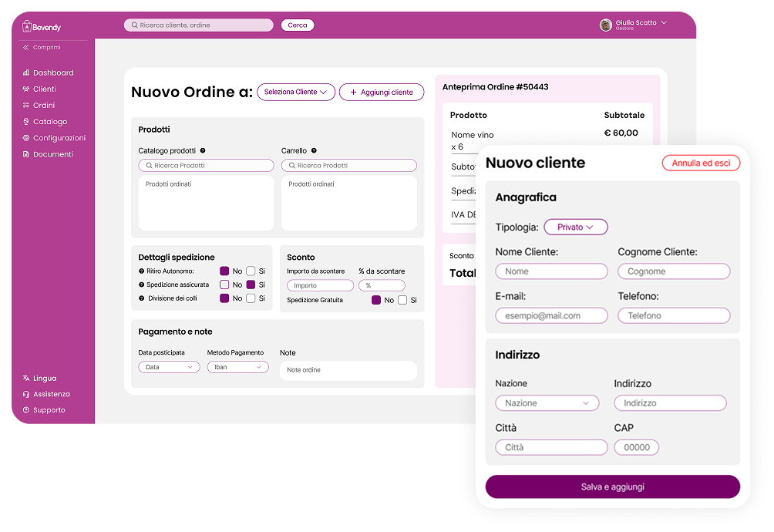
Task: Click the Annulla ed esci button
Action: (701, 163)
